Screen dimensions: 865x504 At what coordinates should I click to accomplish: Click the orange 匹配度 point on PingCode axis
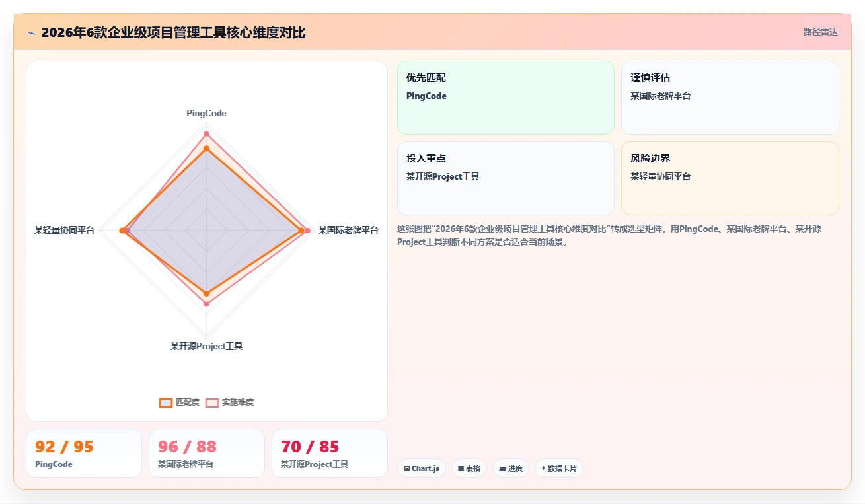[206, 149]
